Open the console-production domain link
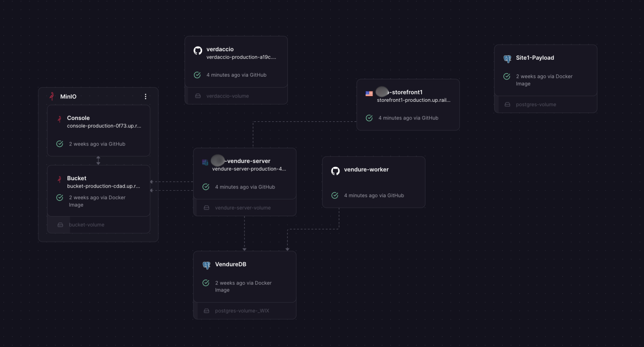Screen dimensions: 644x347 (x=104, y=126)
